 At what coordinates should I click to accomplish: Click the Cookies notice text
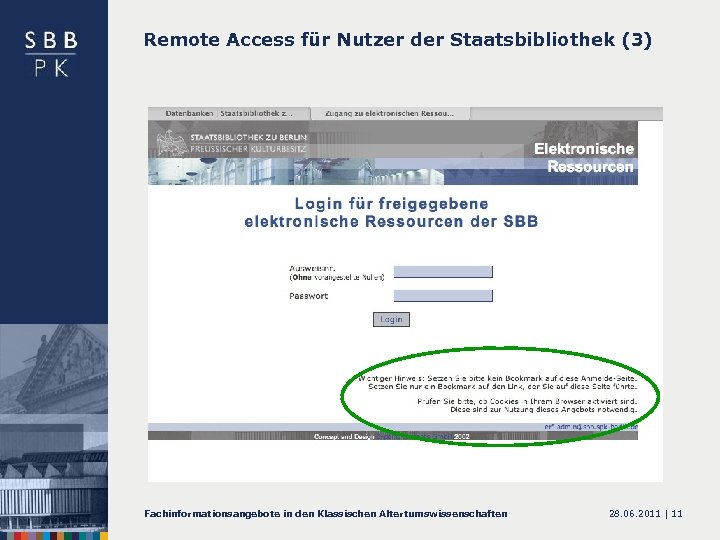[x=527, y=405]
